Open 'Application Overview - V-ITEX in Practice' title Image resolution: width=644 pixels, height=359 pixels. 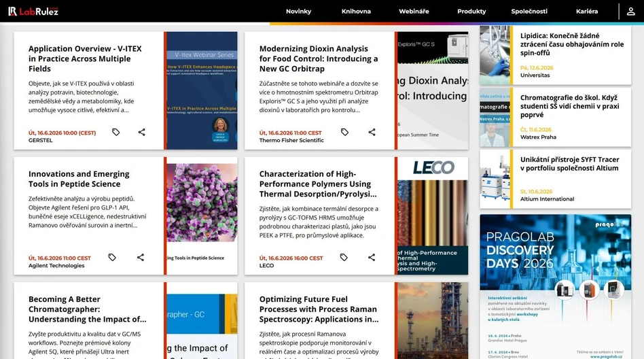click(85, 58)
